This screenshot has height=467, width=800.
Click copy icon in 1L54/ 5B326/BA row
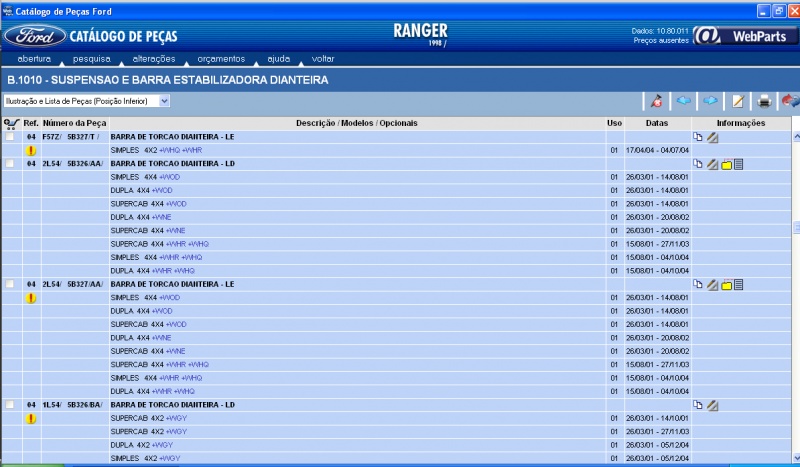point(698,405)
